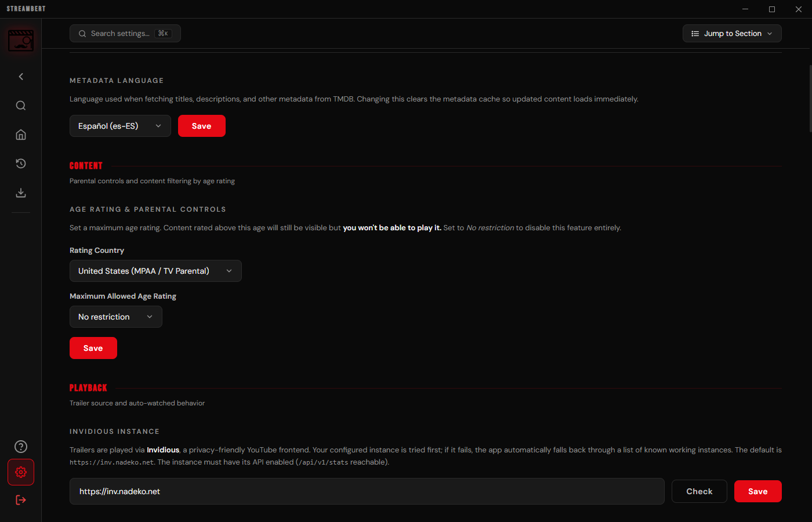Click the settings gear icon

[21, 472]
